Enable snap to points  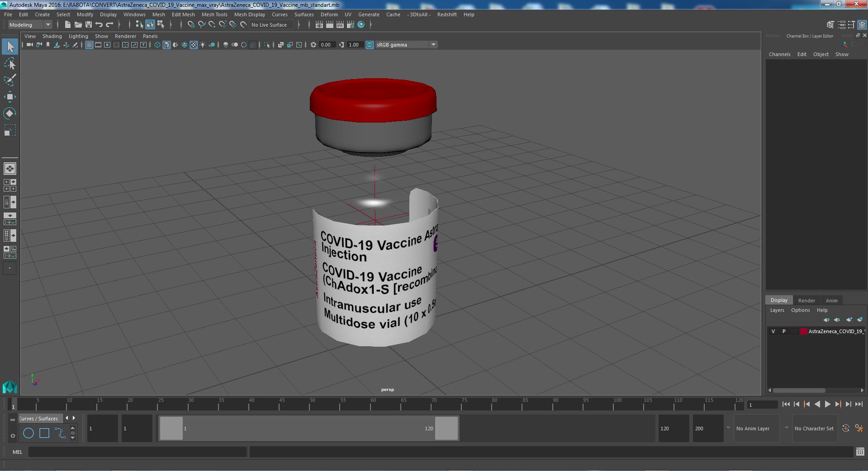pos(212,25)
